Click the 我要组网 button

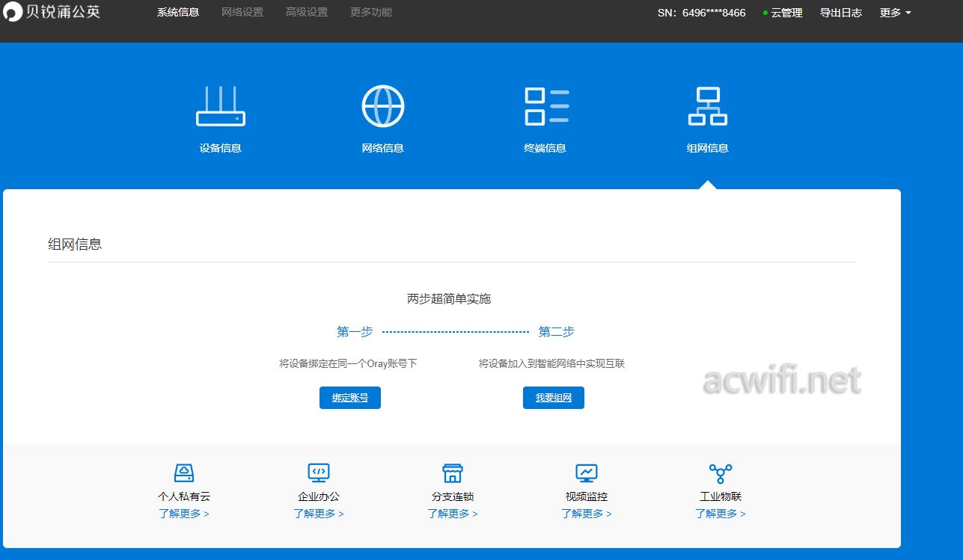[553, 397]
